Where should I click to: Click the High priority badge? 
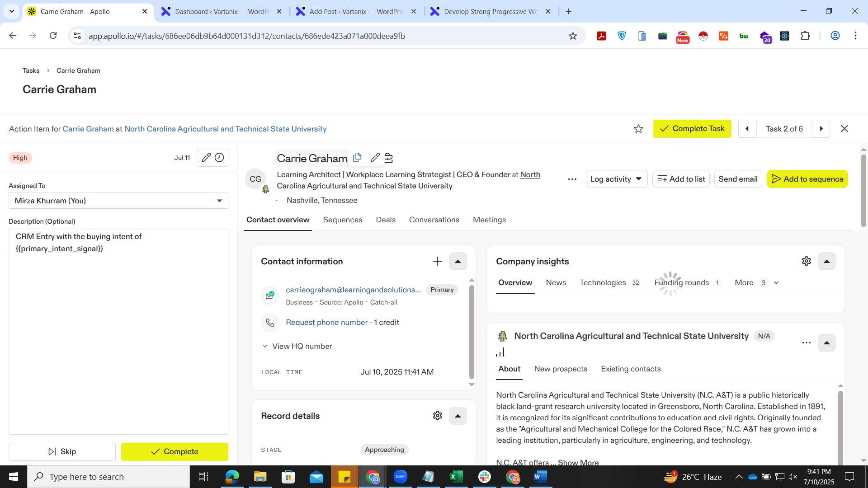pos(20,158)
